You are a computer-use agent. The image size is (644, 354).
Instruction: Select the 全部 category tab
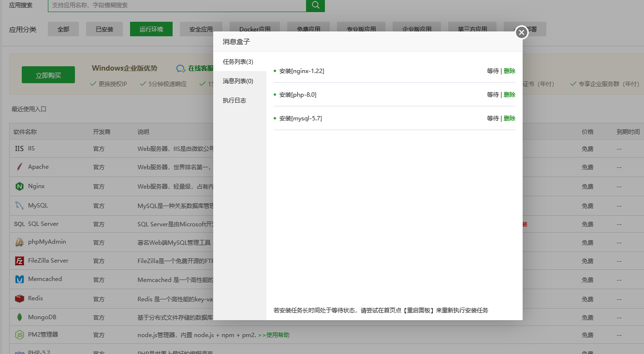(63, 29)
